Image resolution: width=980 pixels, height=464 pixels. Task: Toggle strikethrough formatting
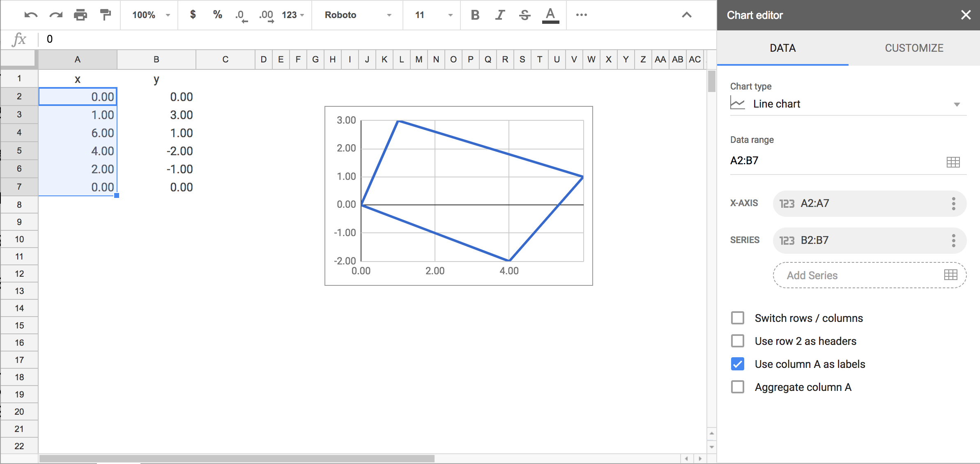(525, 15)
